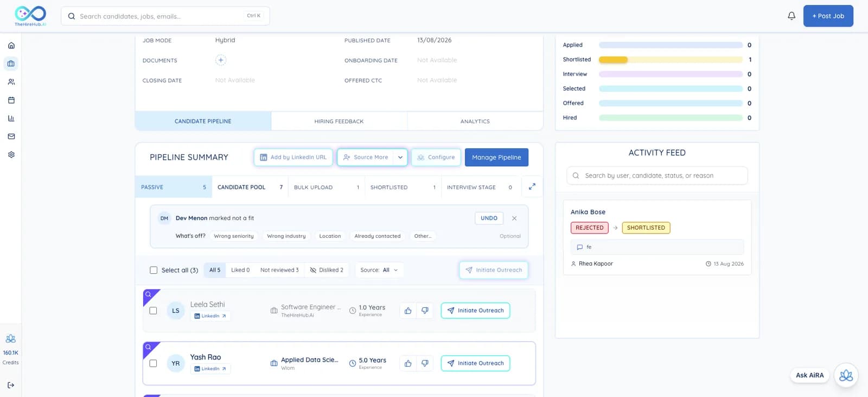The width and height of the screenshot is (868, 397).
Task: Expand the Source More dropdown arrow
Action: [400, 157]
